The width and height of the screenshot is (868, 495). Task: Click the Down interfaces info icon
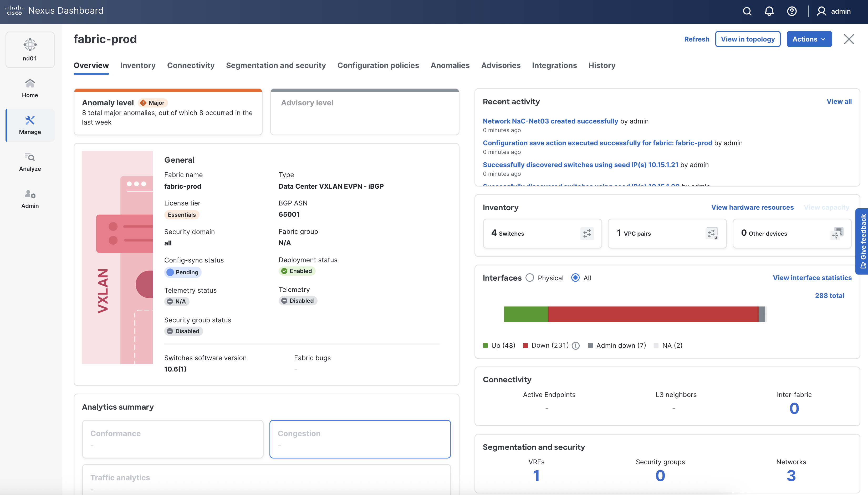575,346
